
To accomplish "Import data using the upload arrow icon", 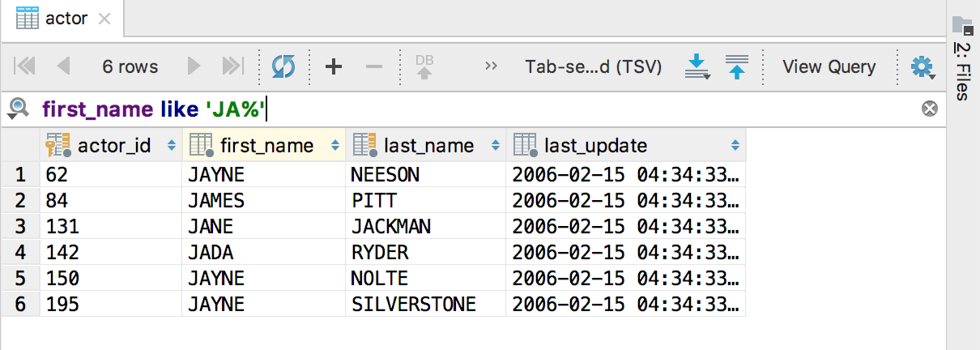I will [x=736, y=66].
